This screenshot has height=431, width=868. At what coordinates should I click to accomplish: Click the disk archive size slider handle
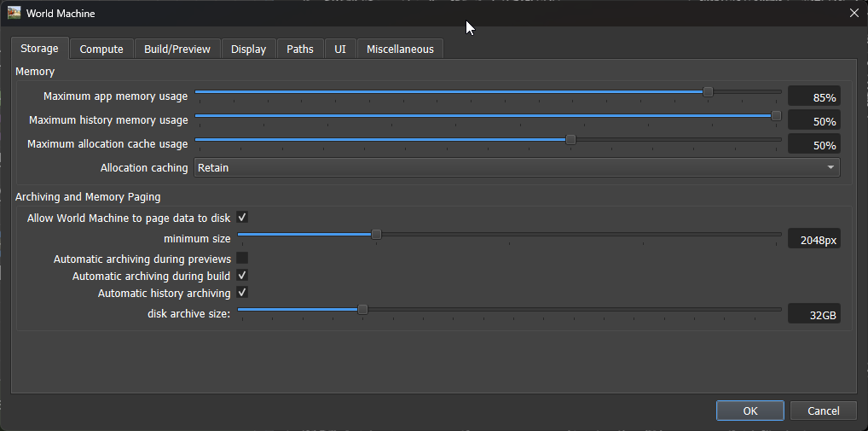tap(362, 310)
